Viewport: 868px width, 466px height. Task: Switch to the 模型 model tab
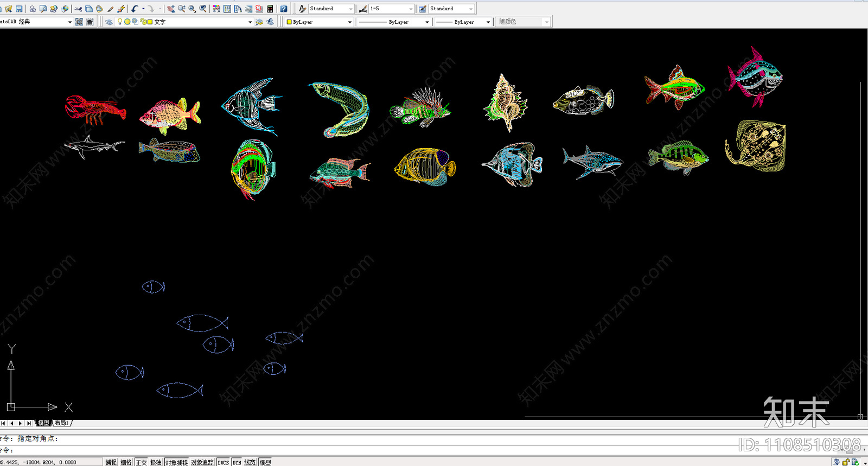[x=43, y=423]
